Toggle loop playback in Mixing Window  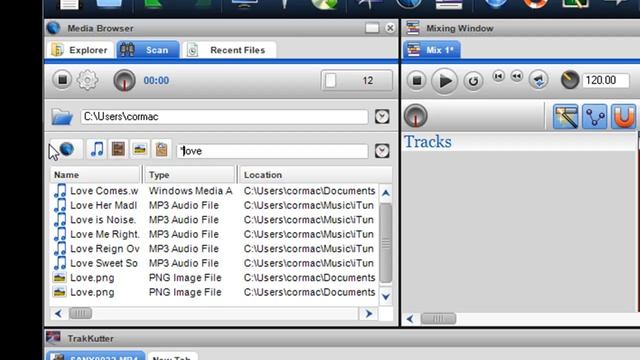pyautogui.click(x=473, y=81)
